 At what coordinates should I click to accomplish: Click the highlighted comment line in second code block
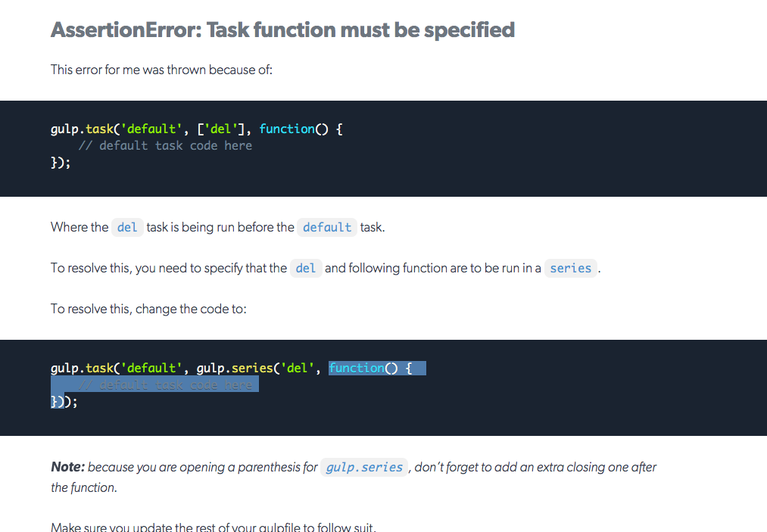(165, 385)
